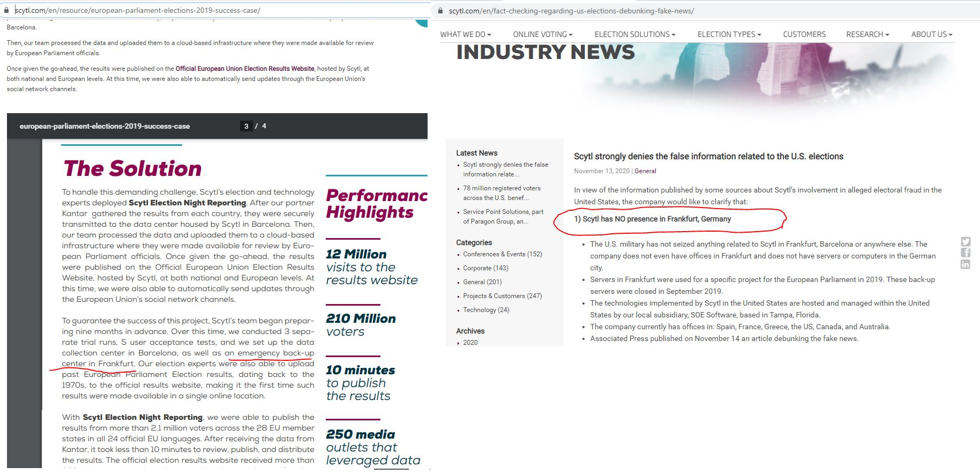Click the lock icon in right browser address bar
The width and height of the screenshot is (980, 474).
coord(440,11)
